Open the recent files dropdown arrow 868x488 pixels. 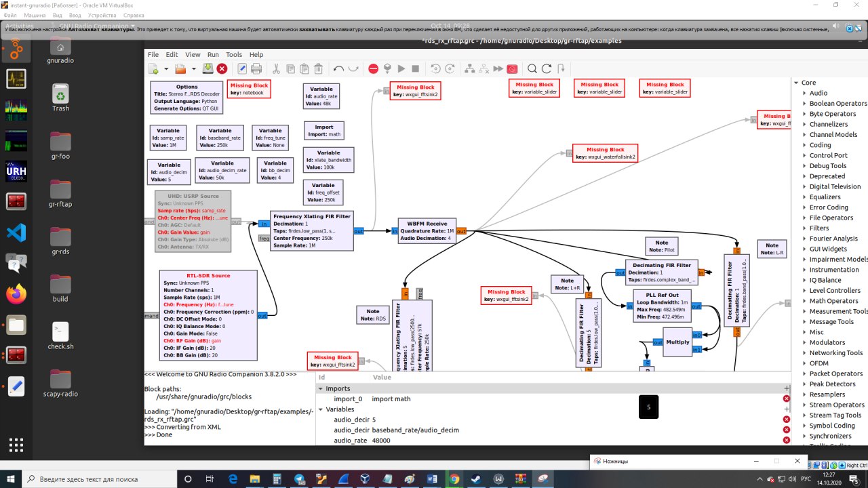[193, 68]
